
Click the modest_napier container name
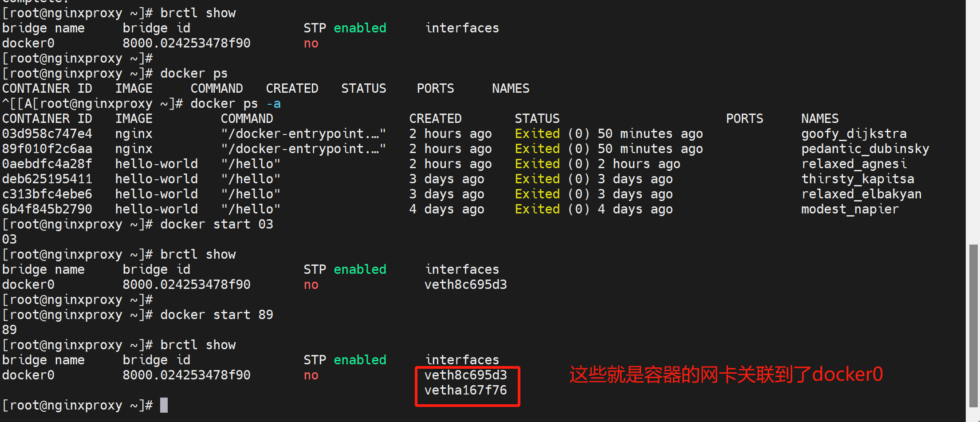click(x=850, y=209)
